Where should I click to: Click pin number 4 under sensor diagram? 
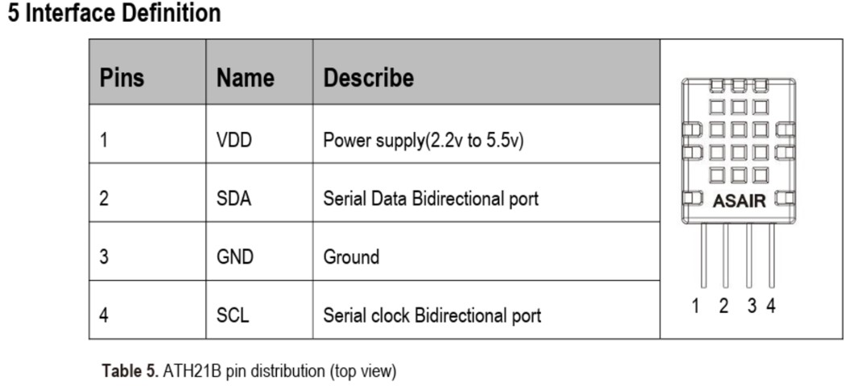coord(771,306)
